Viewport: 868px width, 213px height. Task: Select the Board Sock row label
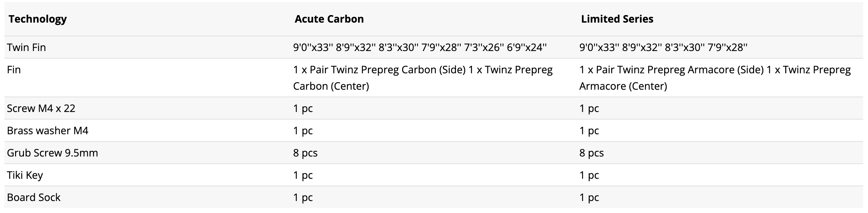coord(34,197)
